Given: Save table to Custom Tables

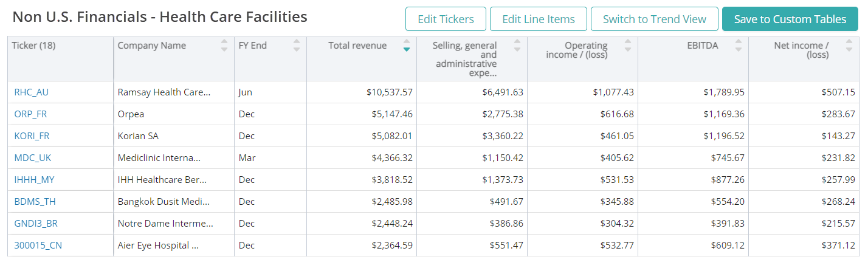Looking at the screenshot, I should click(x=790, y=19).
